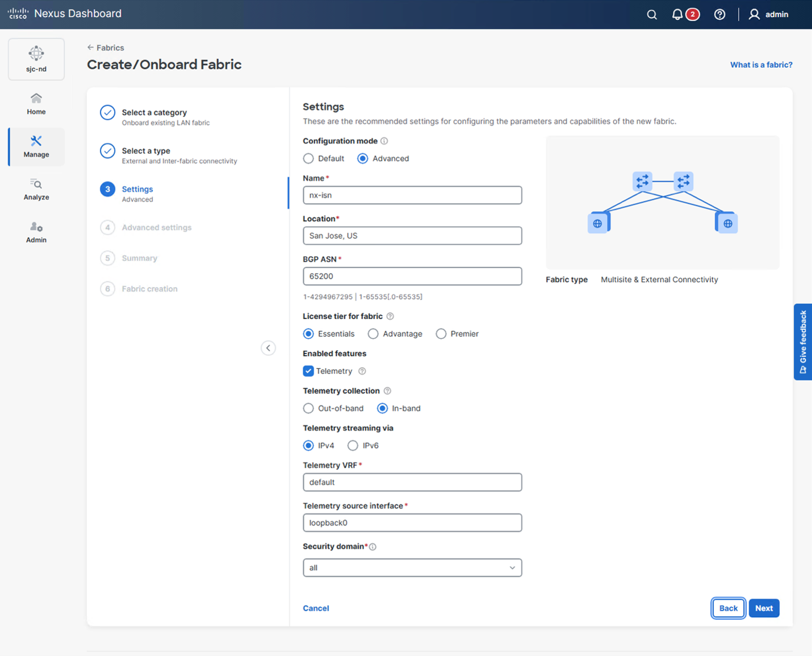Go to Home in the sidebar
812x656 pixels.
[36, 104]
